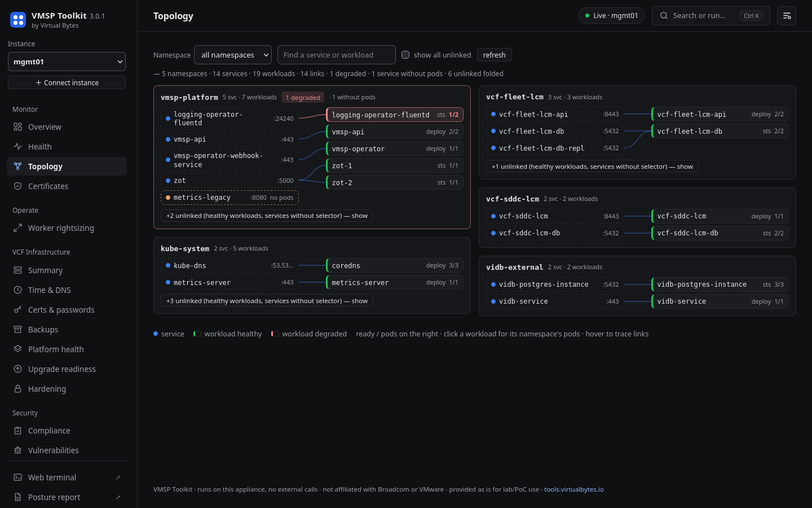The width and height of the screenshot is (812, 508).
Task: Click the Time & DNS clock icon
Action: [17, 290]
